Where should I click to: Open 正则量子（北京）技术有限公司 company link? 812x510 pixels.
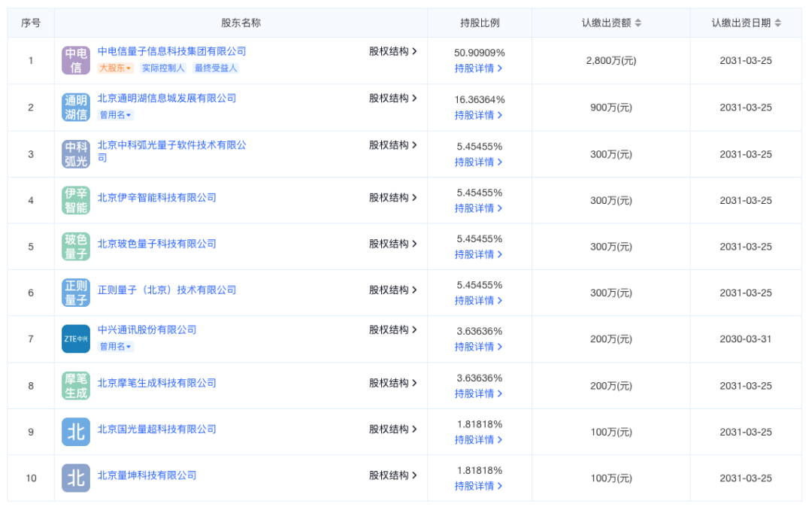[167, 290]
